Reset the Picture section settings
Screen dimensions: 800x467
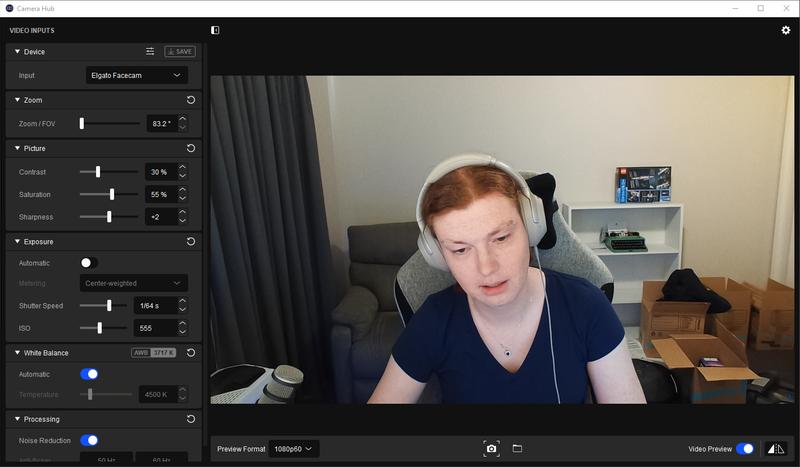pyautogui.click(x=190, y=148)
